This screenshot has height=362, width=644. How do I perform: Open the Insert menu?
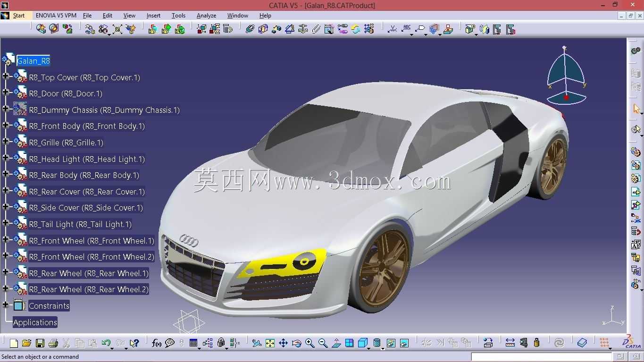coord(153,16)
